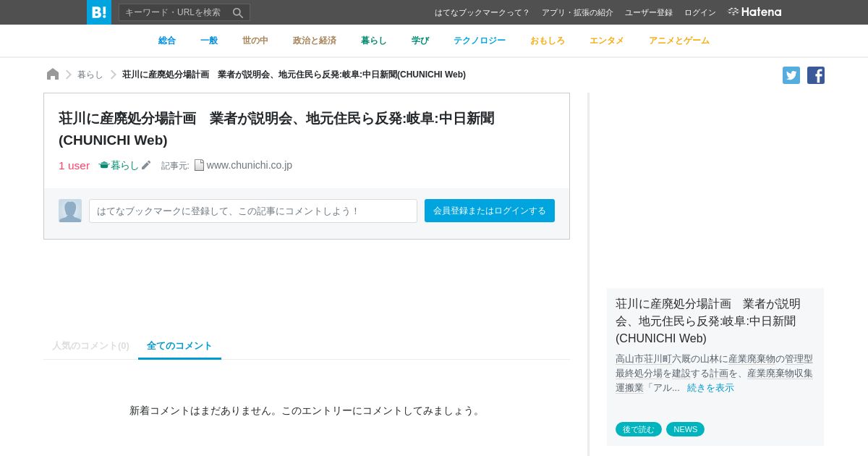The image size is (868, 456).
Task: Select おもしろ category menu
Action: coord(548,41)
